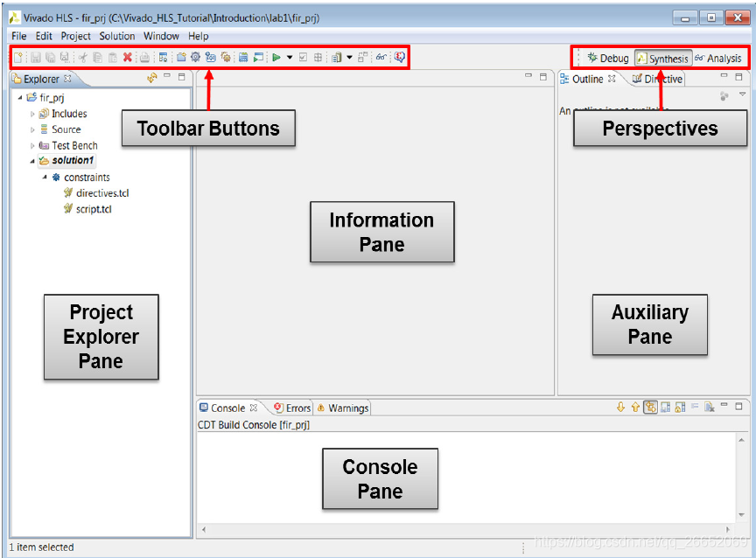This screenshot has width=756, height=558.
Task: Click the Compare Reports toolbar icon
Action: 363,58
